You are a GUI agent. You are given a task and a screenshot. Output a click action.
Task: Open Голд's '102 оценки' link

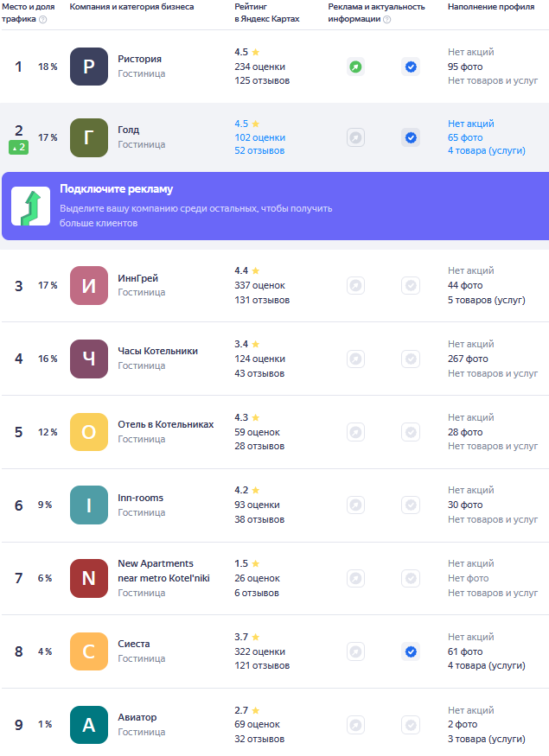260,137
